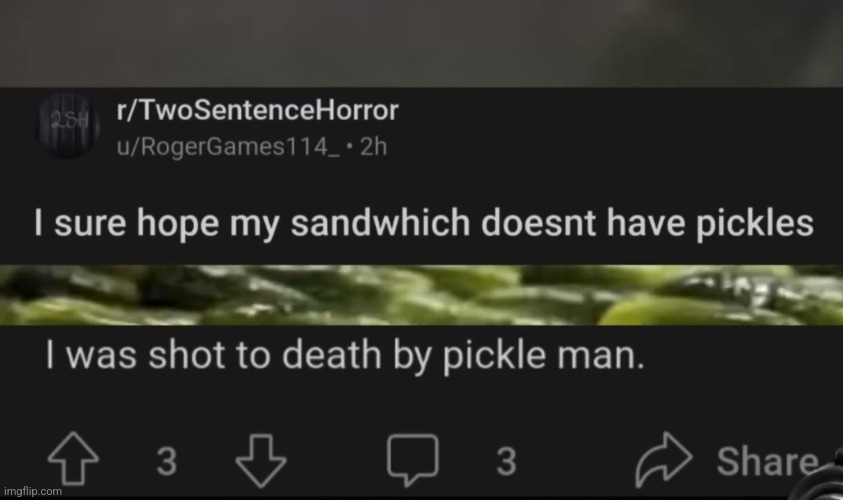Screen dimensions: 843x500
Task: Select the 'shot to death by pickle man' text
Action: [x=344, y=356]
